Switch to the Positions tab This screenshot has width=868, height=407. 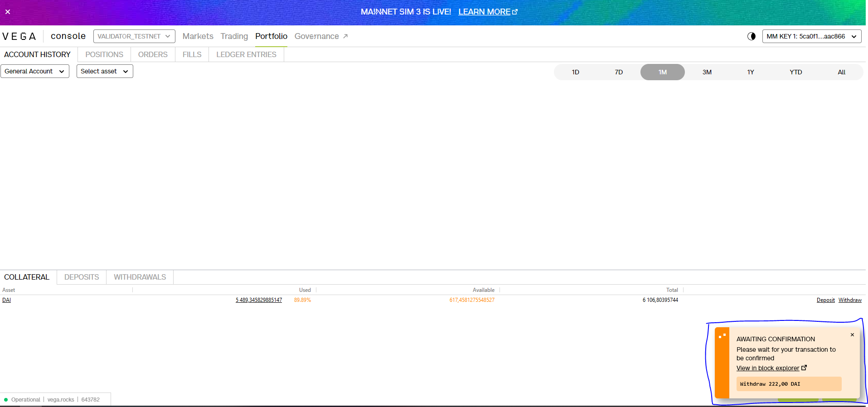click(104, 54)
